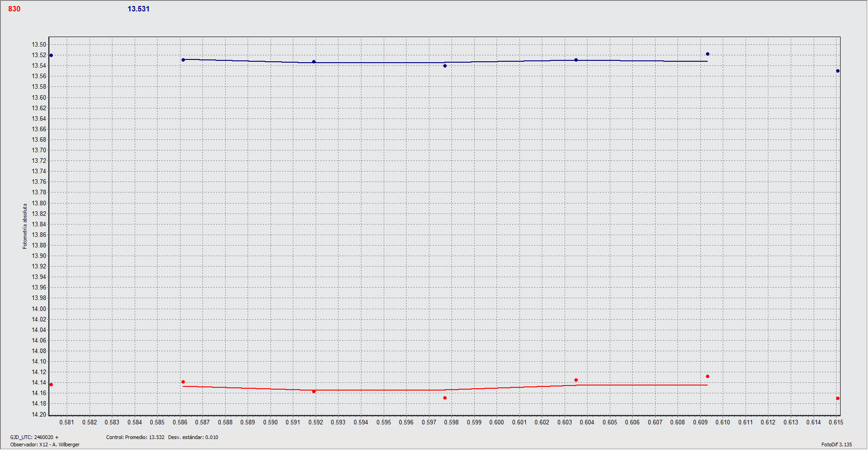Image resolution: width=868 pixels, height=450 pixels.
Task: Select the FotoDif 3.135 version label
Action: [837, 444]
